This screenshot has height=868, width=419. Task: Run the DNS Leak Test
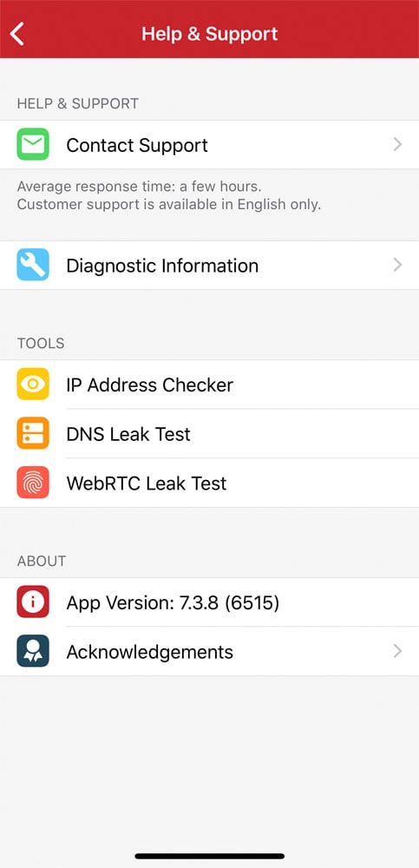(209, 433)
